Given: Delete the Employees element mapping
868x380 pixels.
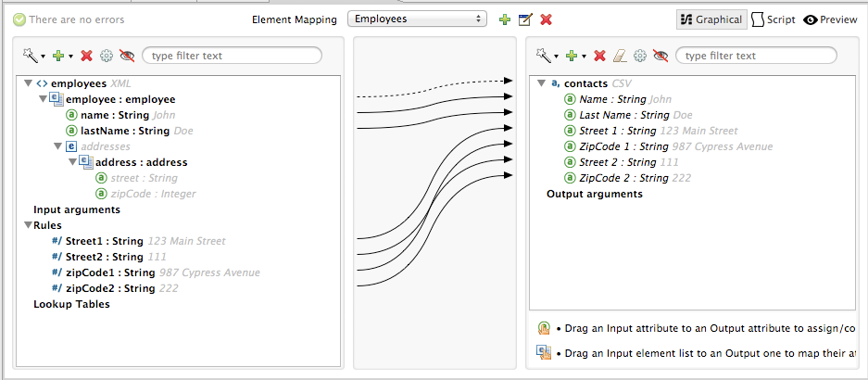Looking at the screenshot, I should click(547, 19).
